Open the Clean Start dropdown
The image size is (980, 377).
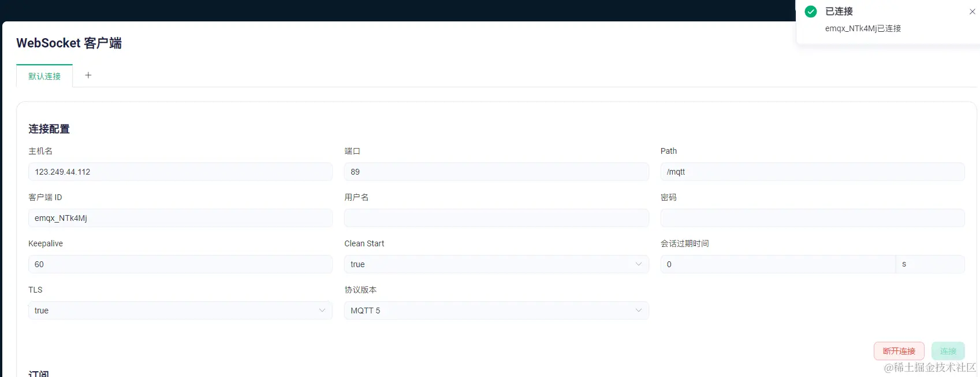click(497, 264)
